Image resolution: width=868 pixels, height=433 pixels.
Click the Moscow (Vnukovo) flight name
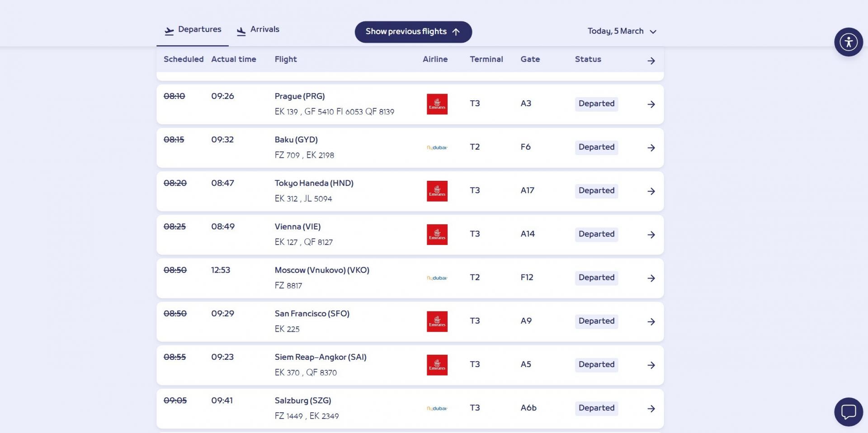[322, 270]
